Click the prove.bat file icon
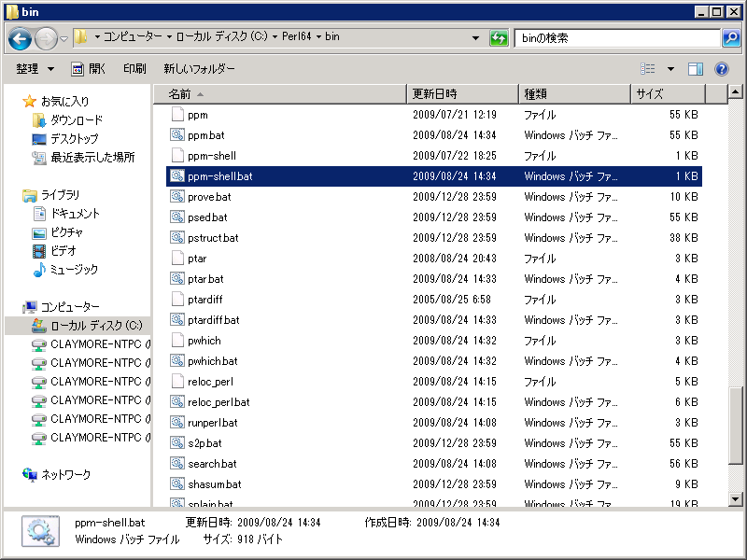 (x=177, y=196)
